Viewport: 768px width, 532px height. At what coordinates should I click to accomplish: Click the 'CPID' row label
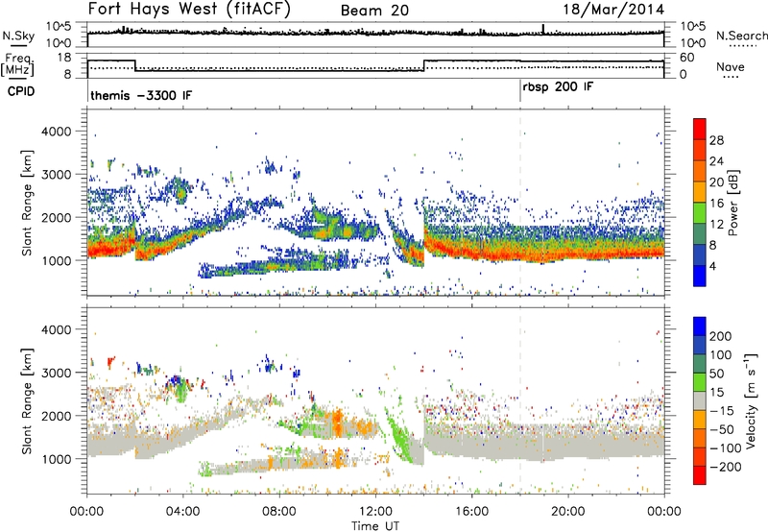point(21,91)
